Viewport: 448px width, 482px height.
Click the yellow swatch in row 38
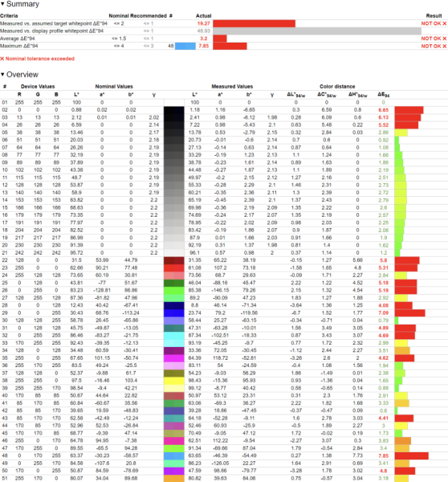[174, 381]
